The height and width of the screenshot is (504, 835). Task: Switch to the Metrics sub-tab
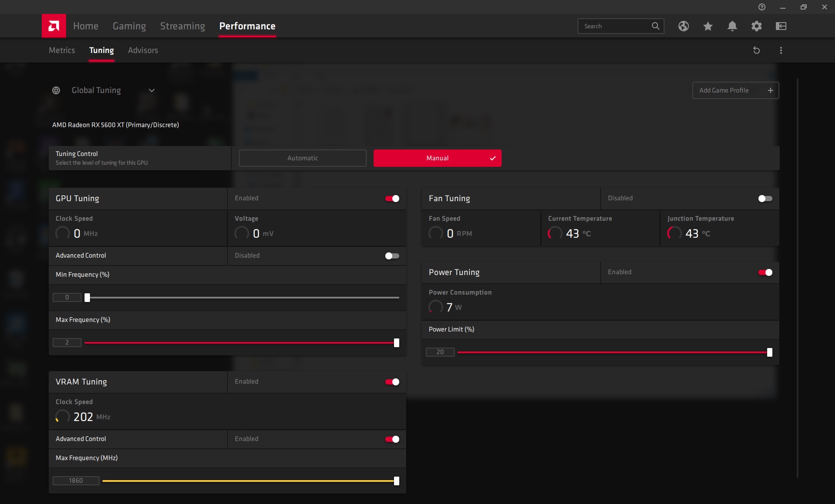(62, 50)
